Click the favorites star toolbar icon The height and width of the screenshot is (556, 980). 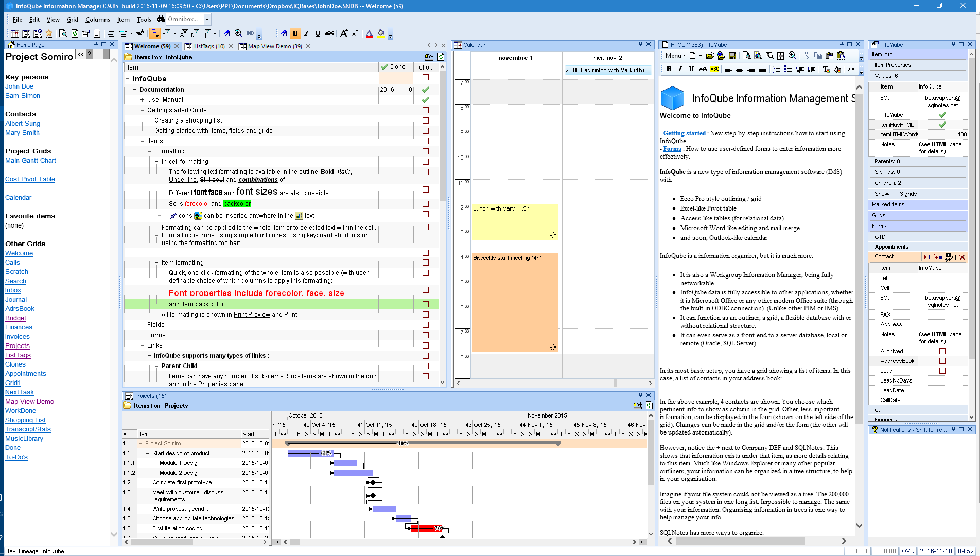pos(49,33)
